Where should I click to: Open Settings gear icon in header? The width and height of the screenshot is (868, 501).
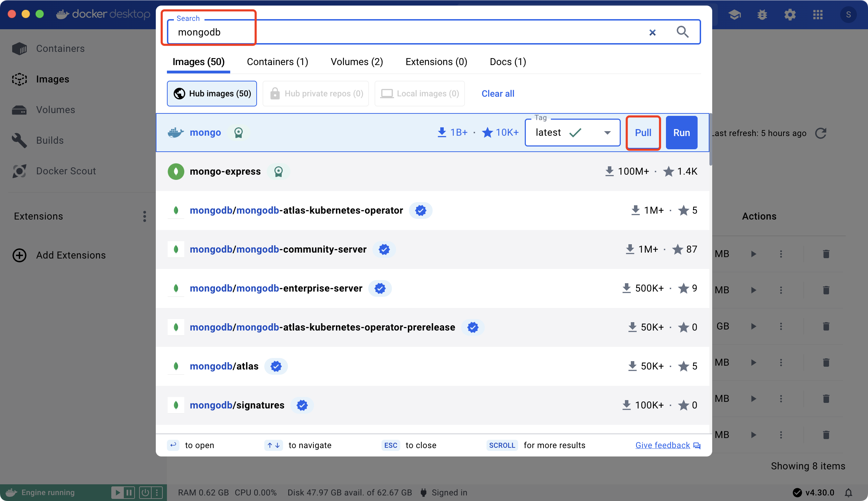click(x=790, y=15)
